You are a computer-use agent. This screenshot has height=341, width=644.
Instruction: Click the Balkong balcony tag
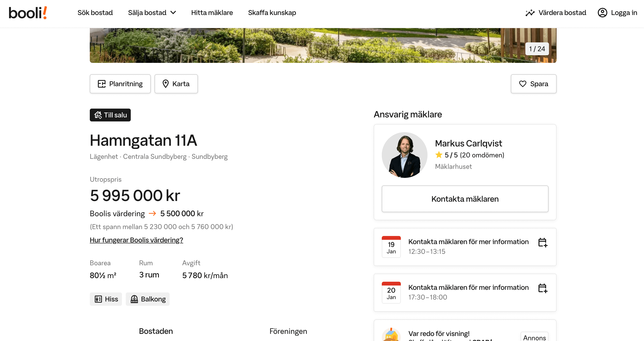pyautogui.click(x=147, y=299)
